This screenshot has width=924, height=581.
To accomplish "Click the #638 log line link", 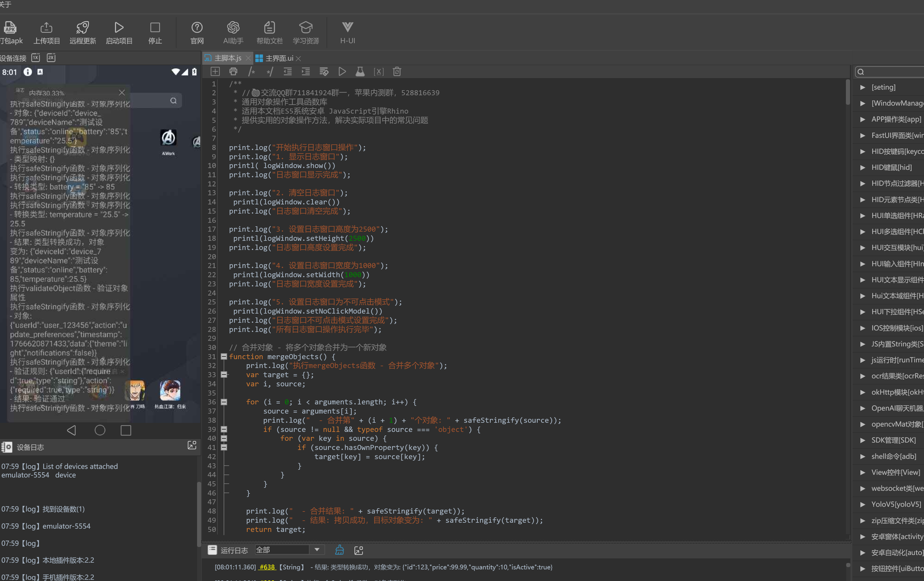I will (x=267, y=567).
